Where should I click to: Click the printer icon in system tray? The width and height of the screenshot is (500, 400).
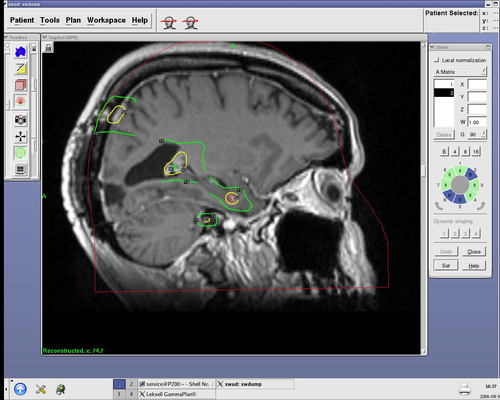[x=464, y=388]
